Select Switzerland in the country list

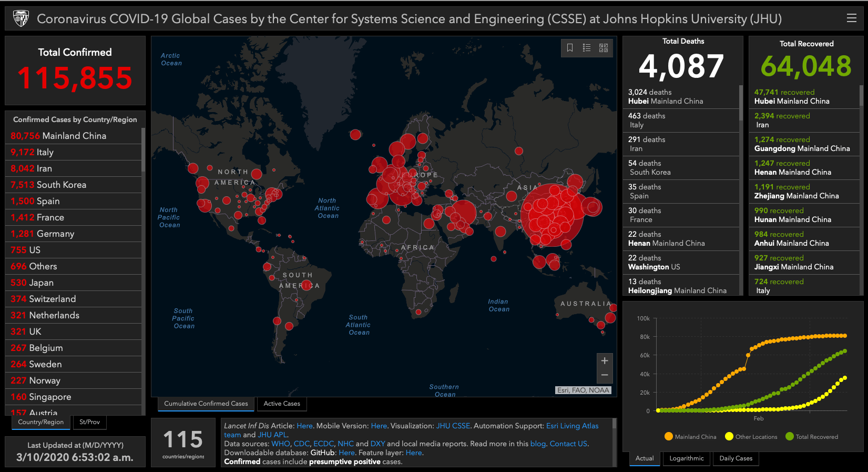pyautogui.click(x=73, y=299)
